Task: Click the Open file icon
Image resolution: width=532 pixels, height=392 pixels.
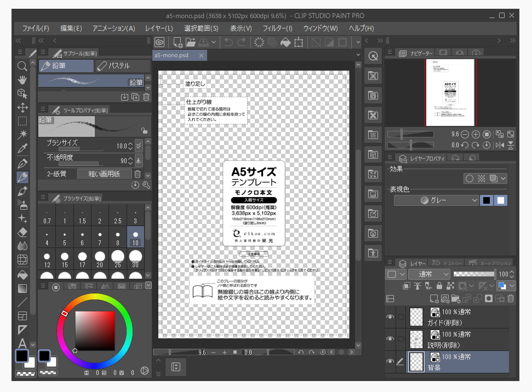Action: click(x=190, y=42)
